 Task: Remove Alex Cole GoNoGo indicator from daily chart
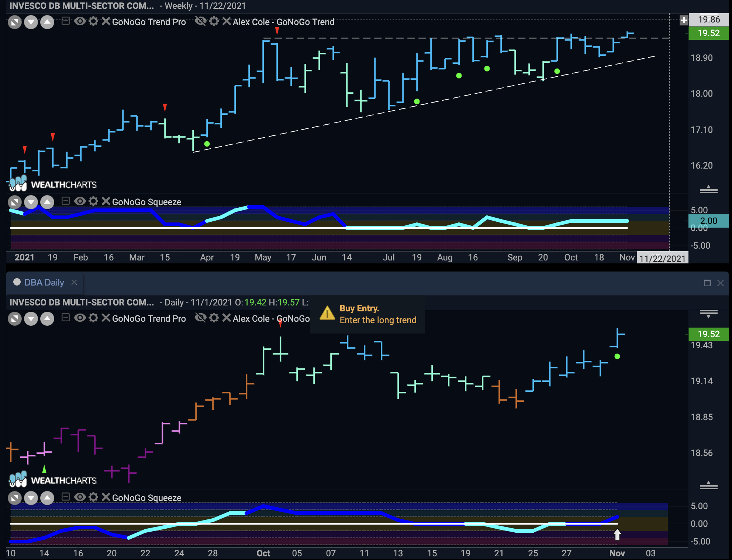(x=227, y=318)
